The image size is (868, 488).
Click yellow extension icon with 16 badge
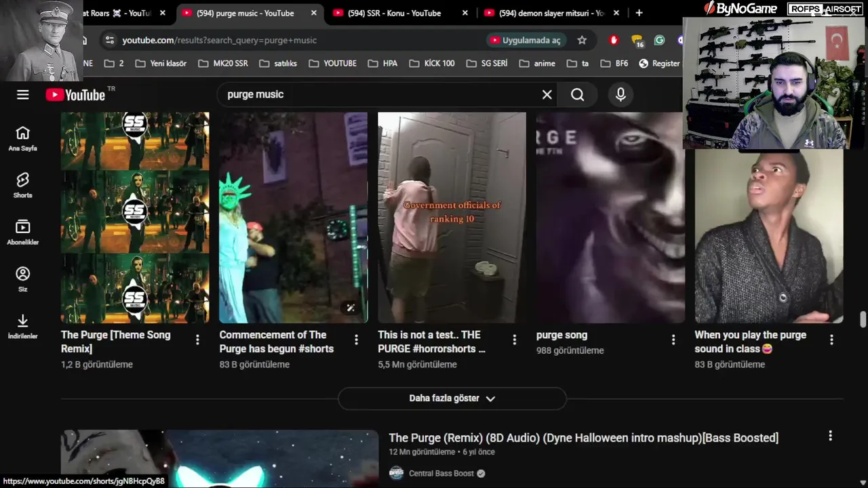[x=637, y=41]
